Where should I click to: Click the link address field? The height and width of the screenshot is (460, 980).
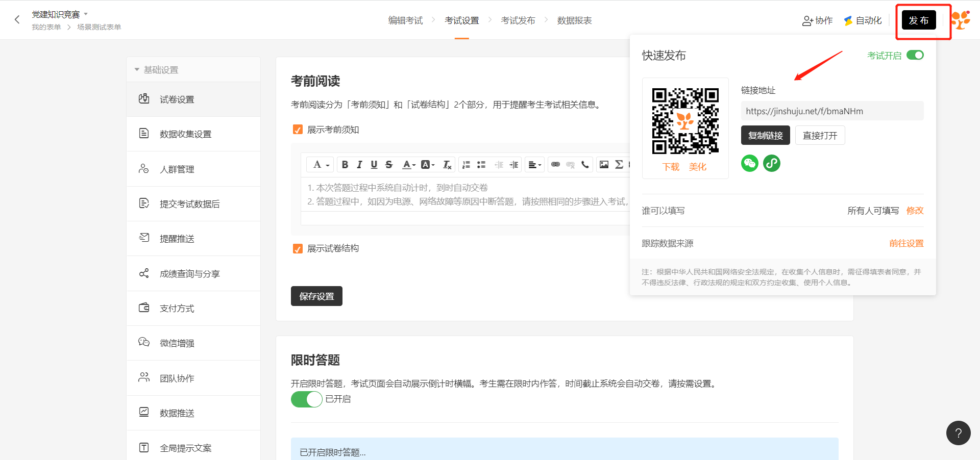(x=831, y=111)
